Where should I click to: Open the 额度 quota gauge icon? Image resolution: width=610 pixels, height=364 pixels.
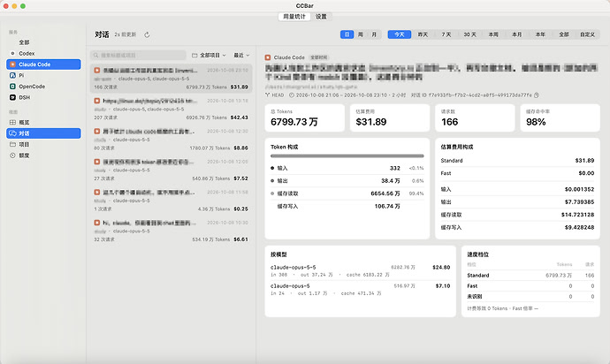(x=12, y=155)
